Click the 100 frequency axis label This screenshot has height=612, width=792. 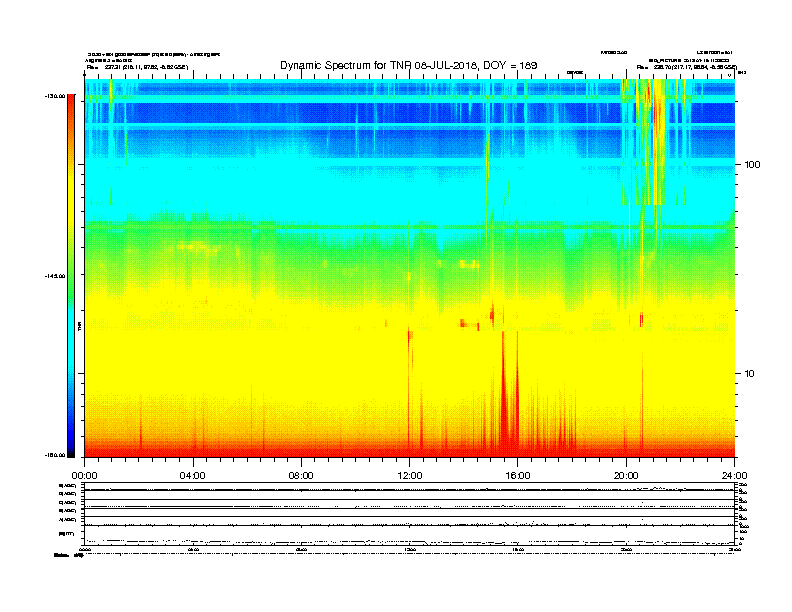752,165
